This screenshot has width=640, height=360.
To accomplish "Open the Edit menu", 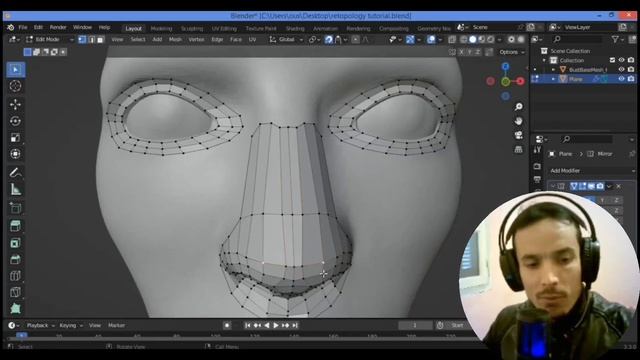I will tap(38, 27).
